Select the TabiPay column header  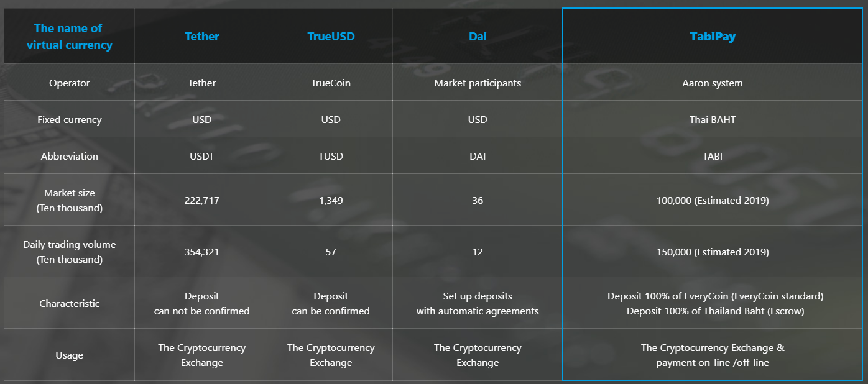pos(713,36)
